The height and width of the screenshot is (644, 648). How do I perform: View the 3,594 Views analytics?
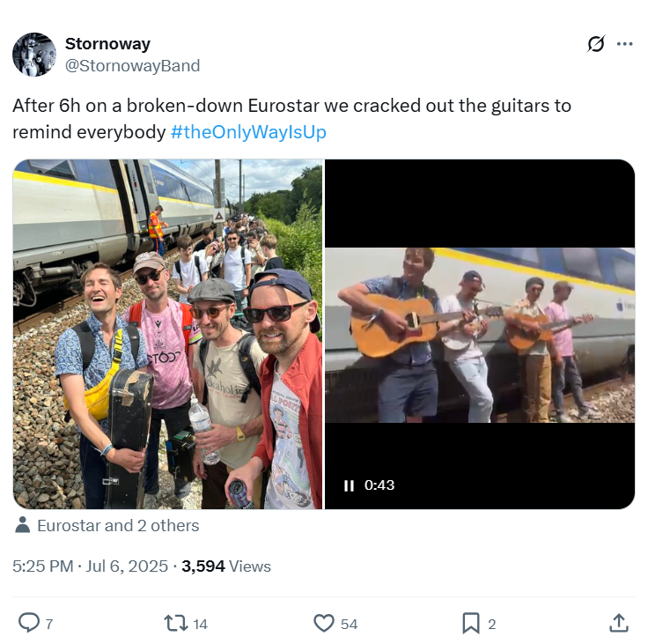226,566
